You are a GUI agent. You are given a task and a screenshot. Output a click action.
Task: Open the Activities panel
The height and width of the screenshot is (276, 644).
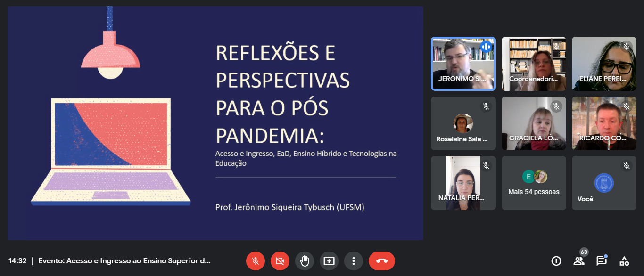tap(624, 260)
